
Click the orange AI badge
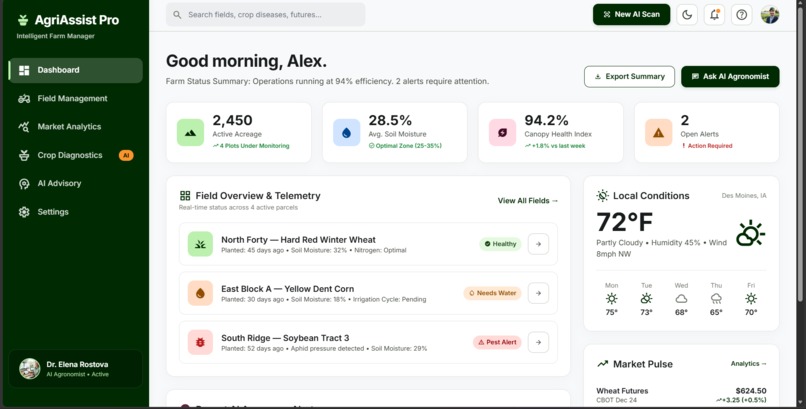point(126,155)
